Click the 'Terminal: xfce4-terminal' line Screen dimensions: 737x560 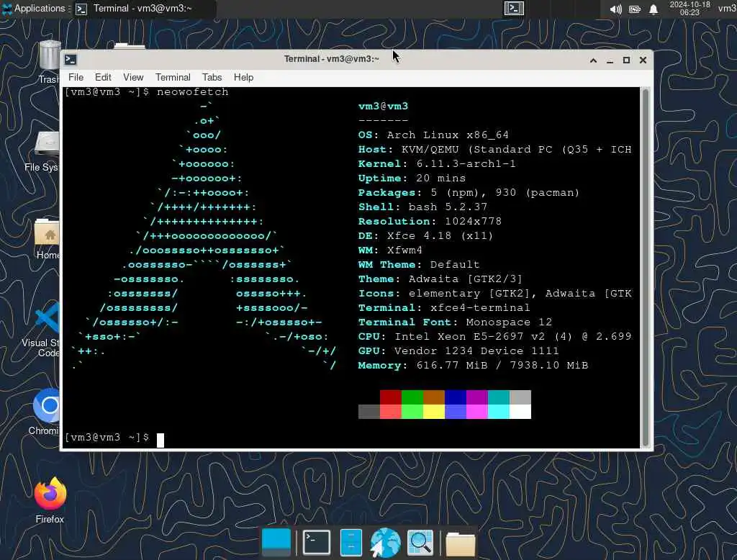point(443,307)
